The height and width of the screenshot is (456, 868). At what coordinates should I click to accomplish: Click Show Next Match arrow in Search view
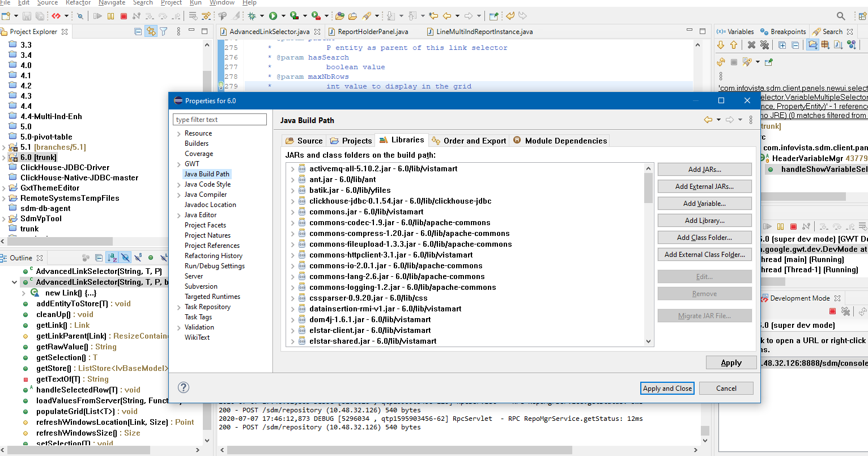coord(721,45)
